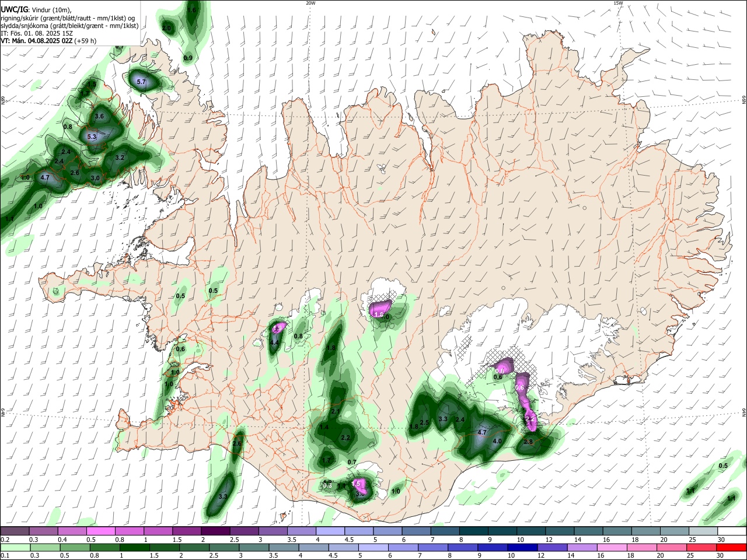Select the lavender rain legend swatch at 5

pyautogui.click(x=373, y=548)
